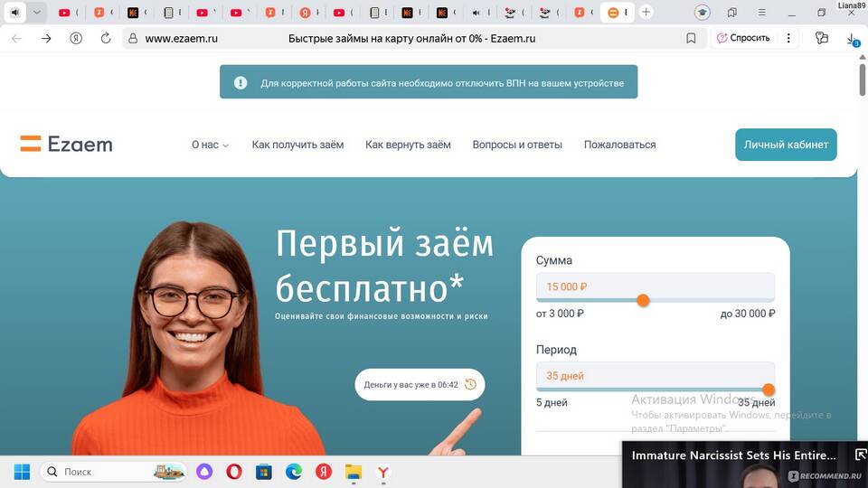The image size is (868, 488).
Task: Open the downloads arrow icon
Action: point(852,39)
